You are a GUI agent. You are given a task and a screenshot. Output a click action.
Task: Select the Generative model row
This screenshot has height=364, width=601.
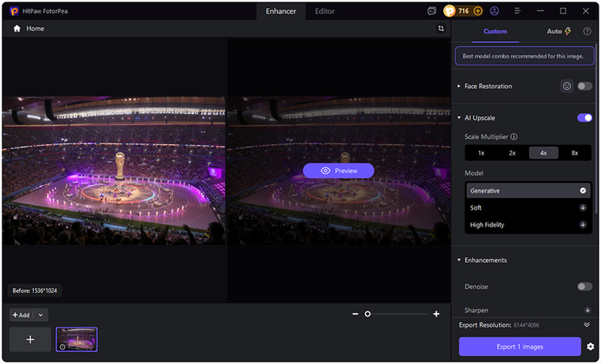(528, 191)
